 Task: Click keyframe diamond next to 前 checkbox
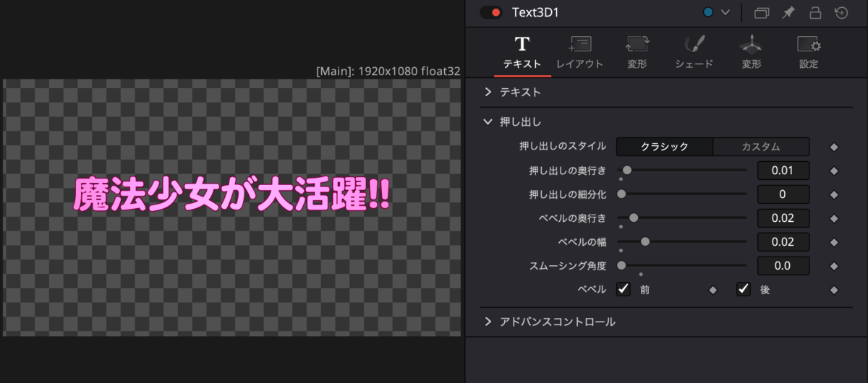pyautogui.click(x=713, y=290)
